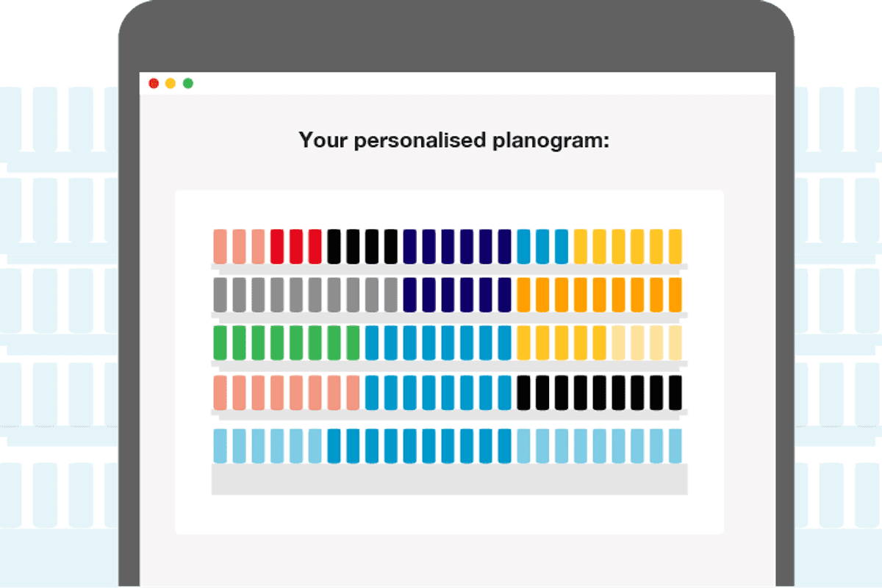
Task: Click the green maximize dot in title bar
Action: (188, 83)
